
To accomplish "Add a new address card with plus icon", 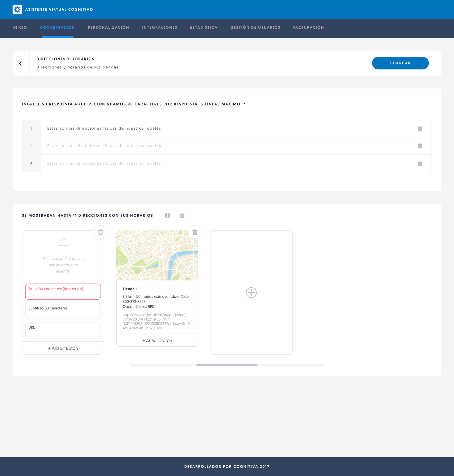I will (x=251, y=292).
